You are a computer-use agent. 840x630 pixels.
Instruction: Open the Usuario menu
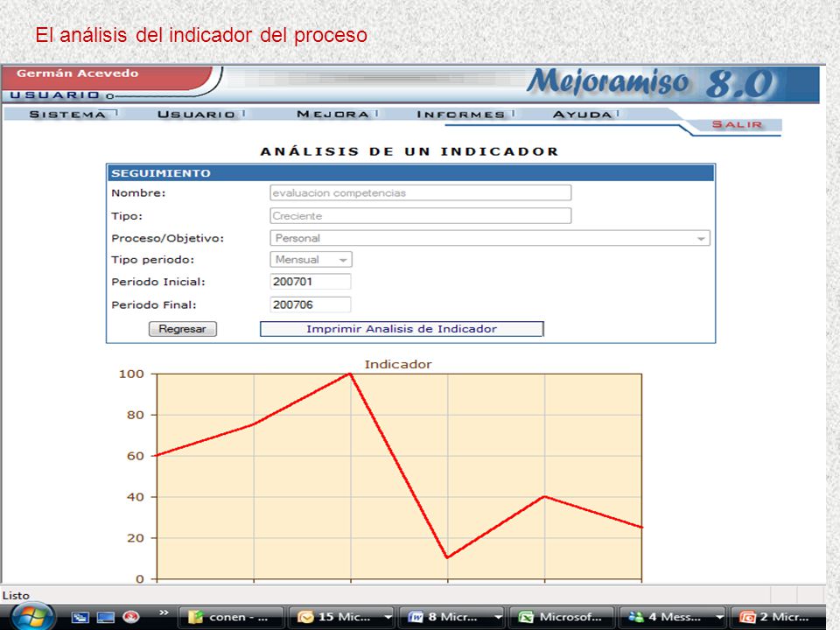click(x=197, y=114)
